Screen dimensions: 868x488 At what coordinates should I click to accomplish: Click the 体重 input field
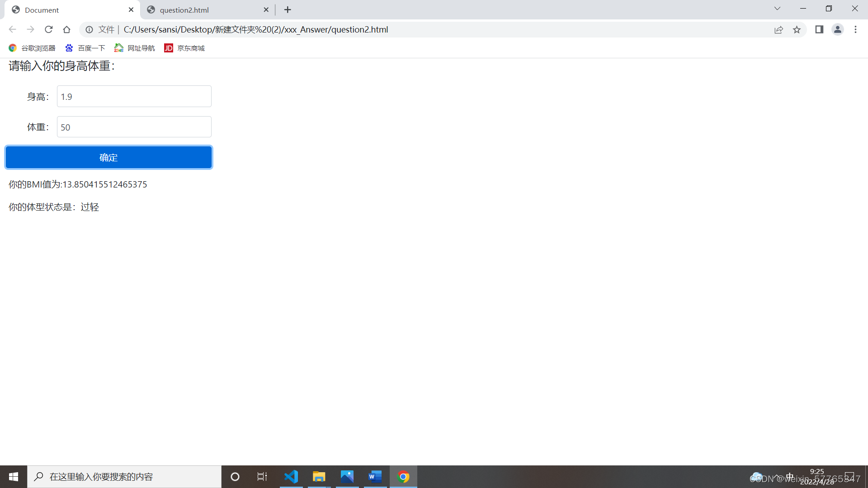pyautogui.click(x=134, y=127)
